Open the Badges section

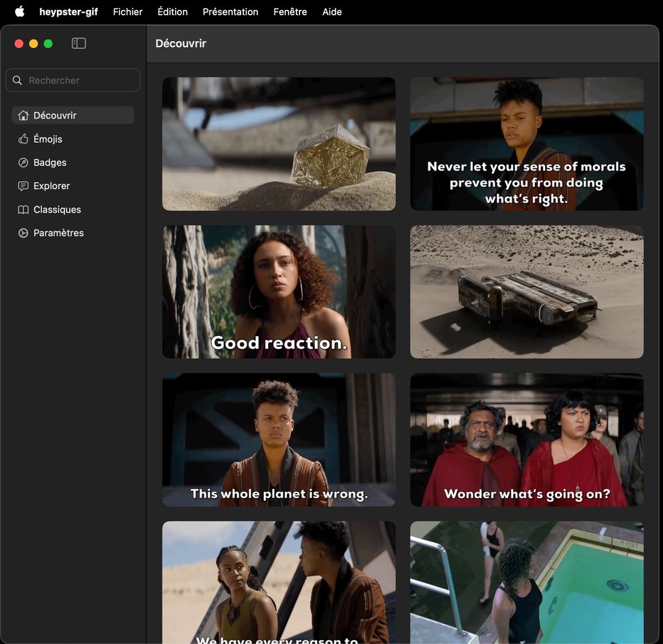click(73, 162)
